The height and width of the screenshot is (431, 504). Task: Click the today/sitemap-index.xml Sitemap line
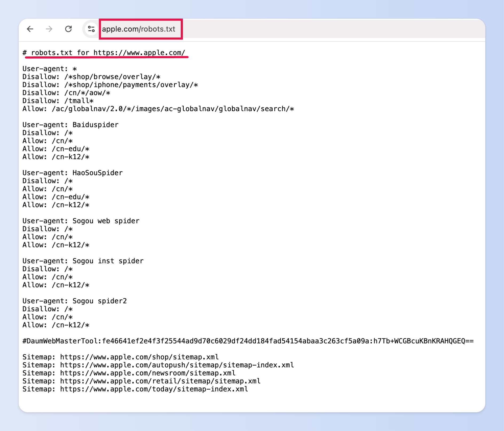(x=135, y=389)
